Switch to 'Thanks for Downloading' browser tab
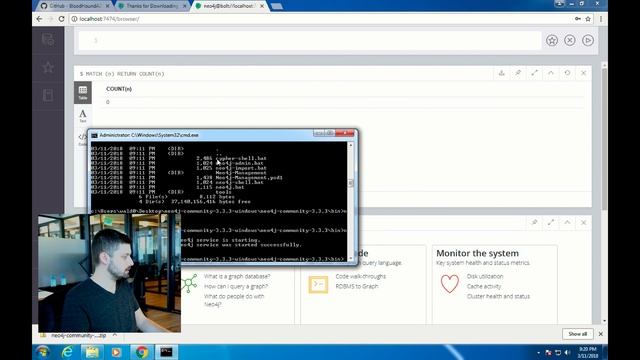The width and height of the screenshot is (640, 360). pos(152,6)
